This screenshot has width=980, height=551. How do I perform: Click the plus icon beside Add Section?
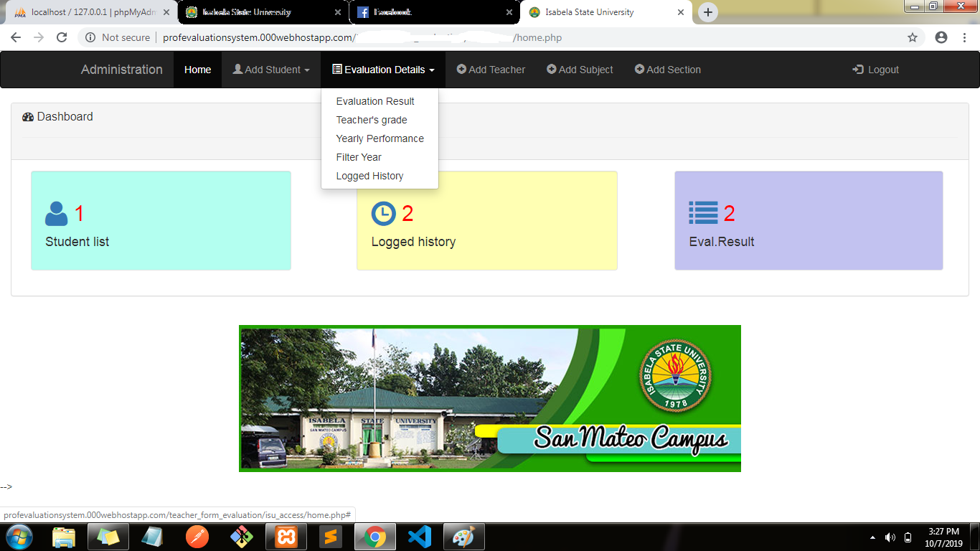pos(639,69)
